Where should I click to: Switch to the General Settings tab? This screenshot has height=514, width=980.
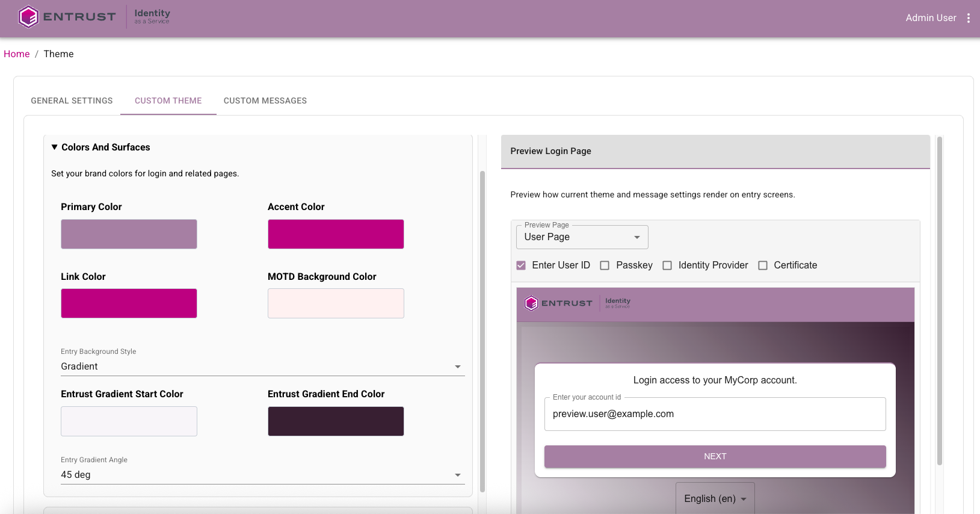coord(72,101)
